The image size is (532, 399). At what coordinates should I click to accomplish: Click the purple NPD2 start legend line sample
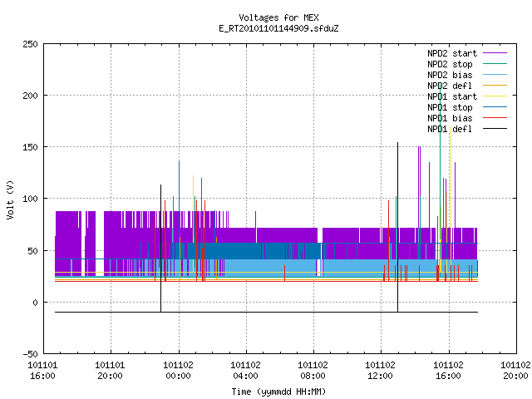(x=495, y=53)
